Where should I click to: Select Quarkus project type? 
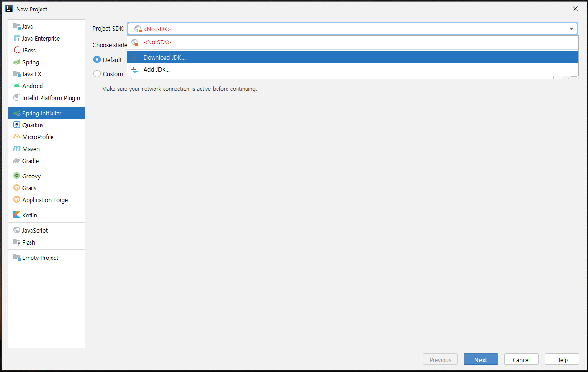46,125
